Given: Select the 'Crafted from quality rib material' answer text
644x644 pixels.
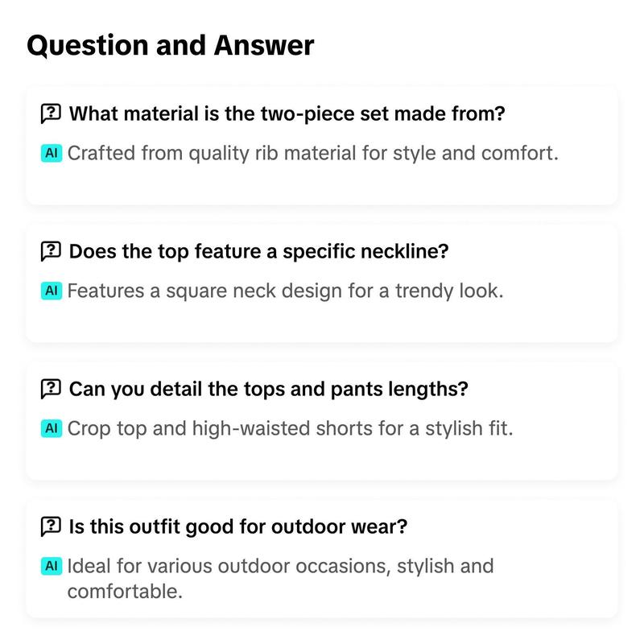Looking at the screenshot, I should (x=312, y=153).
